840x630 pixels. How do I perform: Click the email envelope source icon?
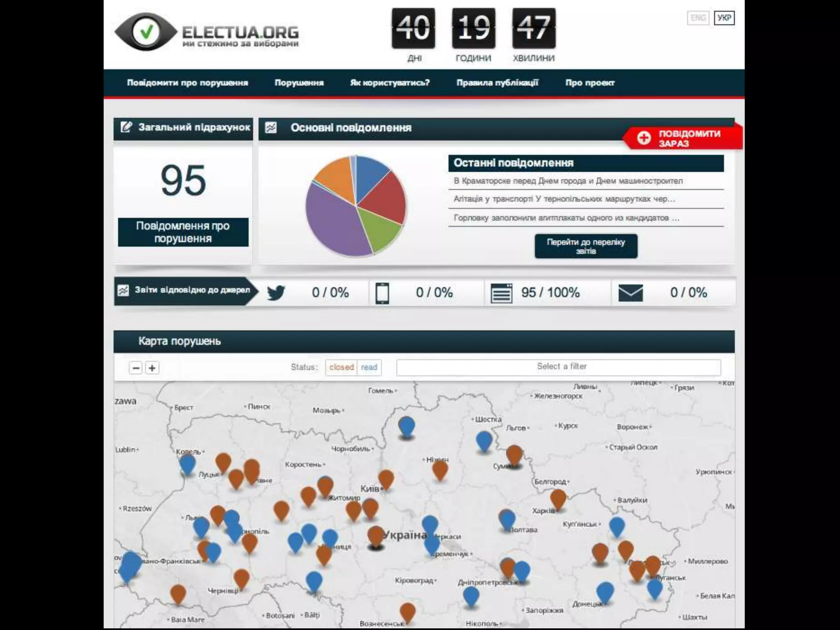point(630,293)
